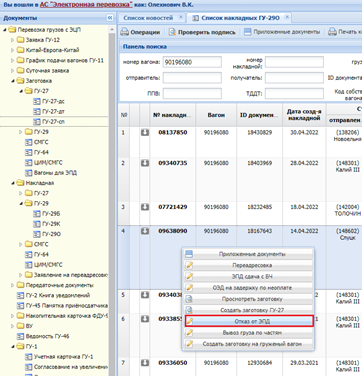
Task: Sort by Дата созд-я накладной header
Action: 304,115
